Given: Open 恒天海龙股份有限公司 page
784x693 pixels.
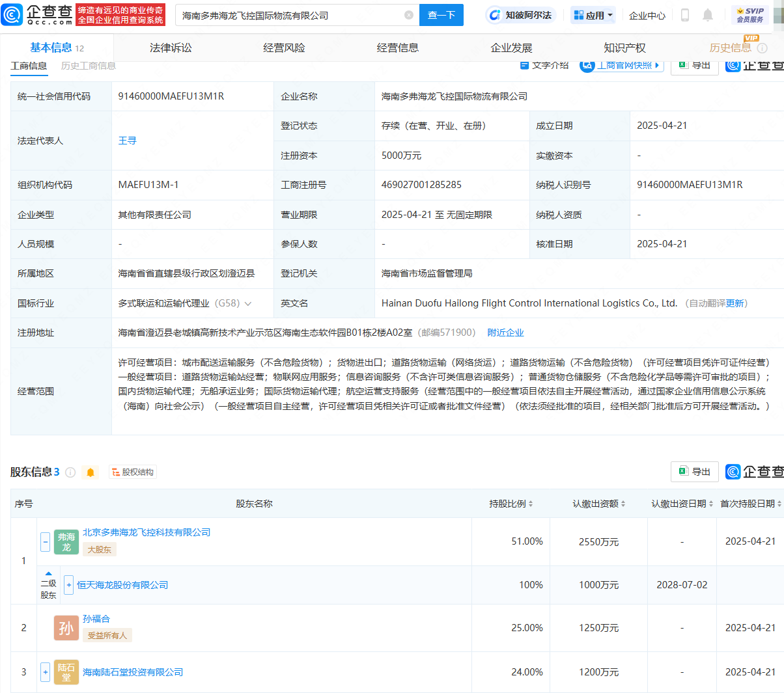Looking at the screenshot, I should pyautogui.click(x=122, y=585).
